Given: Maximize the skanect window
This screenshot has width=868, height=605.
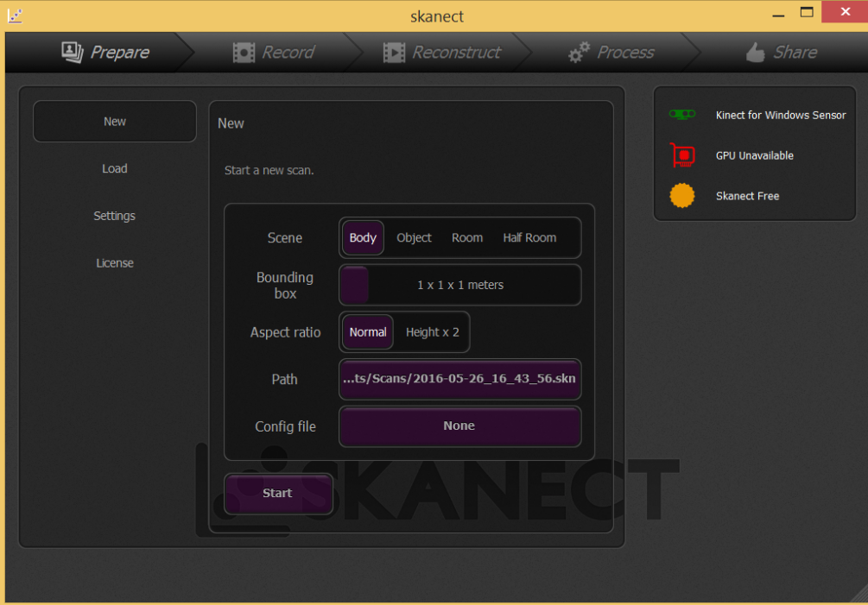Looking at the screenshot, I should pyautogui.click(x=807, y=12).
